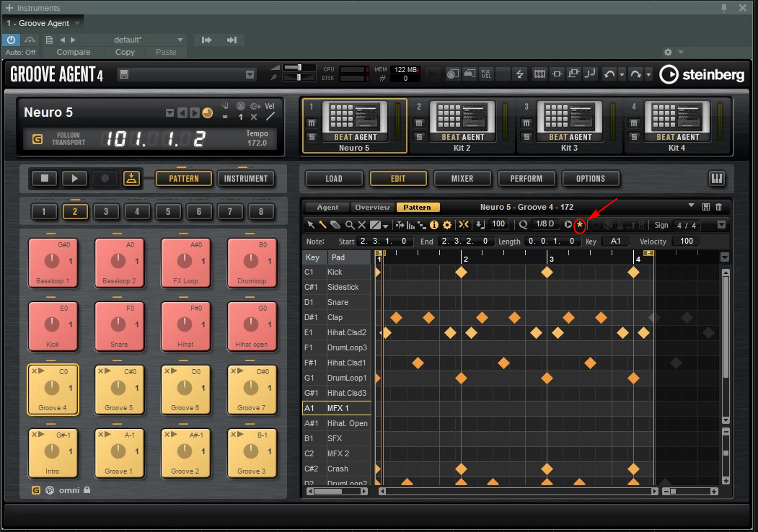Adjust the master volume slider
Screen dimensions: 758x532
(299, 67)
